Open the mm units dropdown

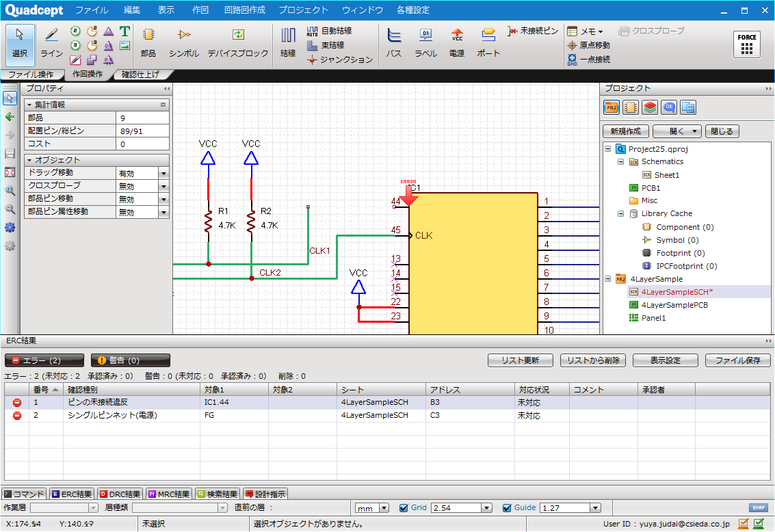384,508
